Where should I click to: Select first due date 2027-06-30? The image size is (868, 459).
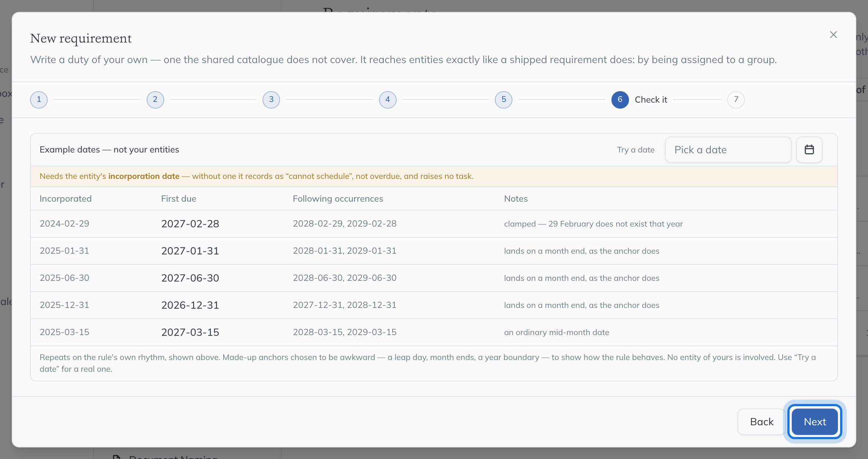coord(190,278)
